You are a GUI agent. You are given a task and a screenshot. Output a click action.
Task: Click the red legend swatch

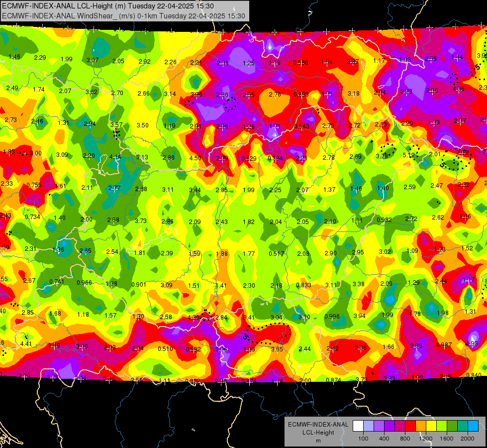410,426
